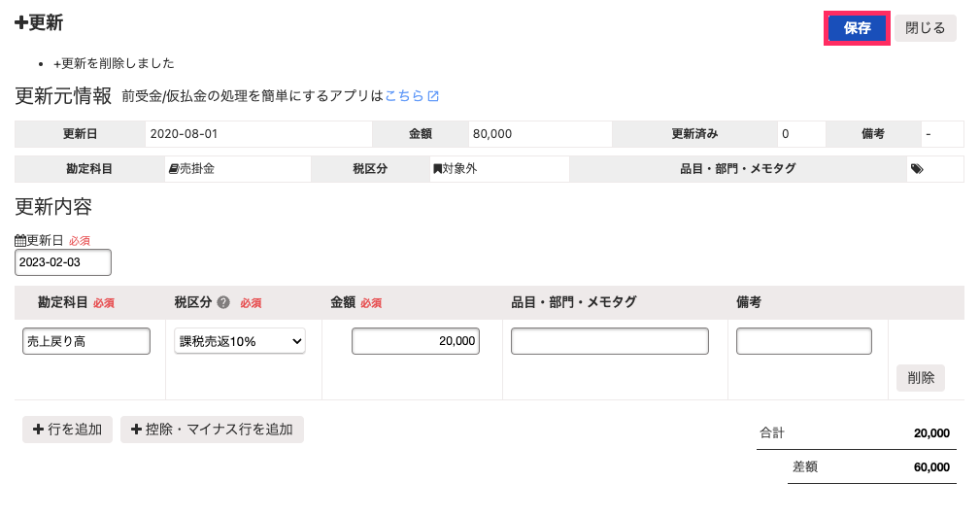This screenshot has width=980, height=517.
Task: Open the こちら app link
Action: 404,95
